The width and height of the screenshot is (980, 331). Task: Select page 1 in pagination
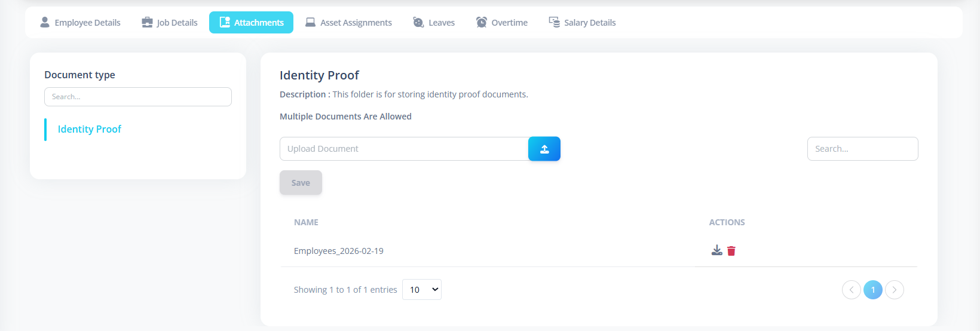tap(873, 290)
